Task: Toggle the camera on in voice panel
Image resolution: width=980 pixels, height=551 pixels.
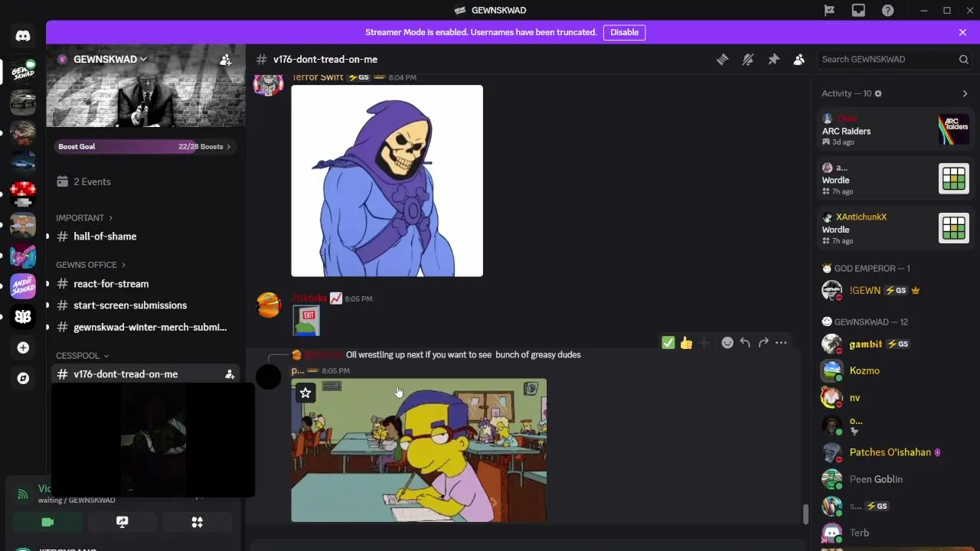Action: 47,522
